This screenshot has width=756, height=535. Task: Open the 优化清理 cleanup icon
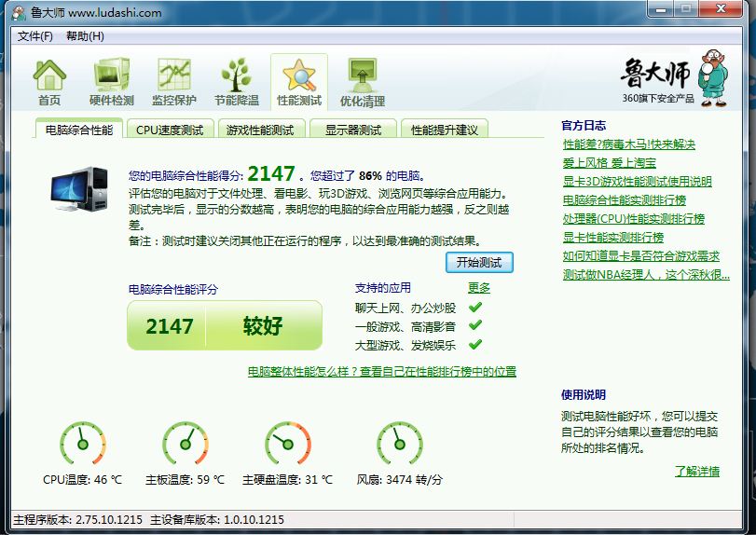pos(362,75)
